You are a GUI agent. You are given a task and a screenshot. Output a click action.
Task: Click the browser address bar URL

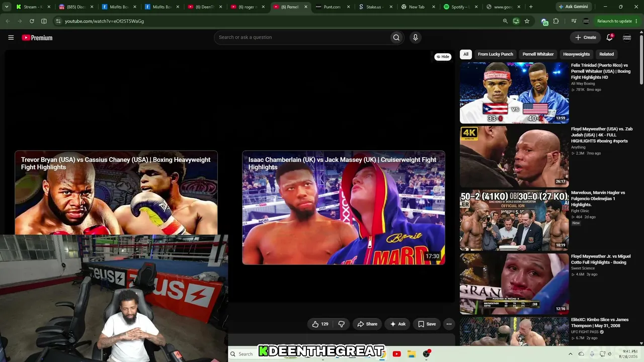[x=104, y=21]
